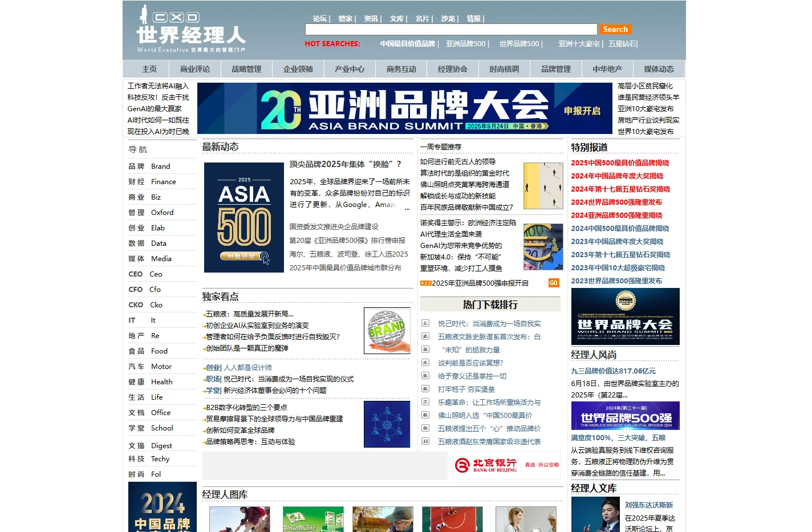Open top-left headline GenAI的最大赢家

[x=154, y=108]
